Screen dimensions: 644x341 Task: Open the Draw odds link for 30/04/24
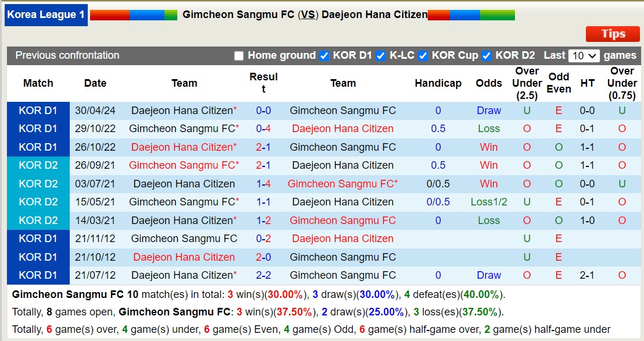[x=488, y=111]
